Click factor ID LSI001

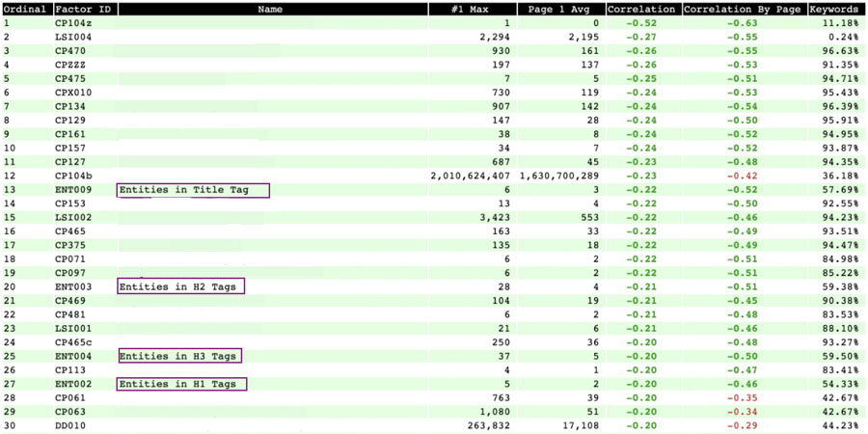72,328
